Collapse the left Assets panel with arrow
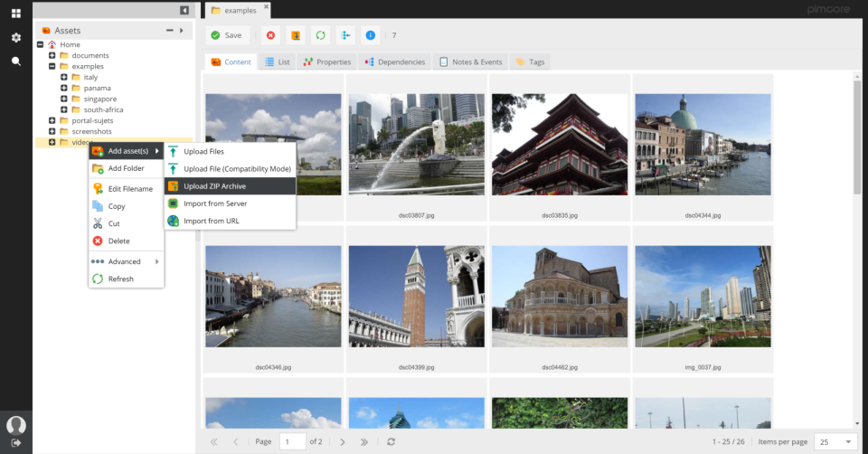 pos(184,10)
